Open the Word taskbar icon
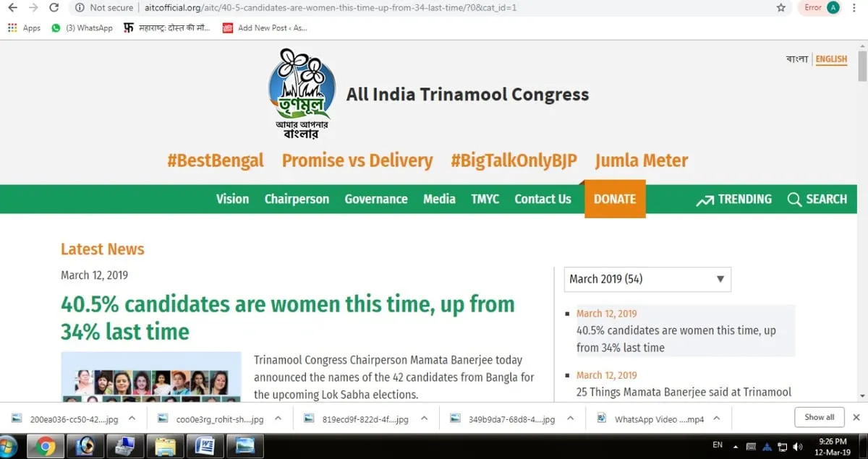Screen dimensions: 868x459 click(x=205, y=446)
